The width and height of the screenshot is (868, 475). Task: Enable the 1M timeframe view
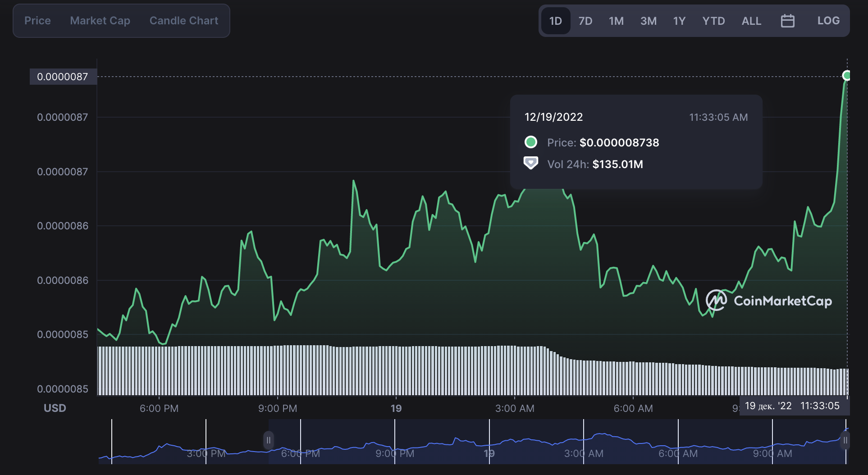(x=616, y=21)
